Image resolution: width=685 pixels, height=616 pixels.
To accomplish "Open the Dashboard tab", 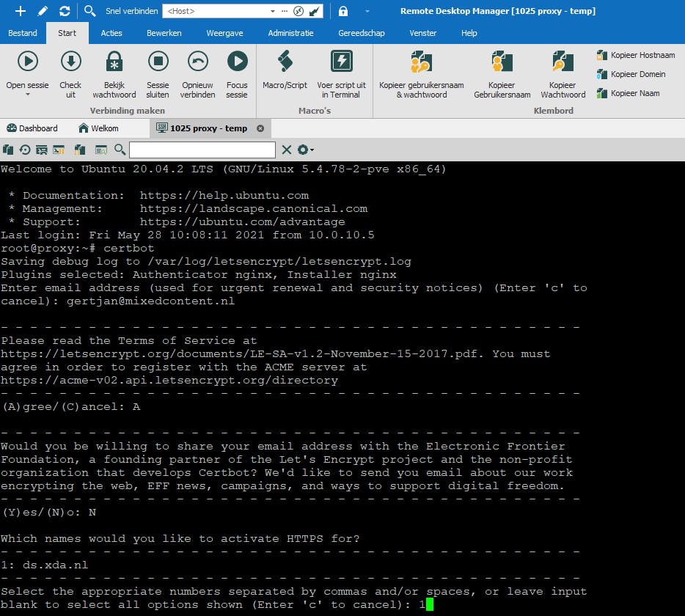I will coord(32,128).
